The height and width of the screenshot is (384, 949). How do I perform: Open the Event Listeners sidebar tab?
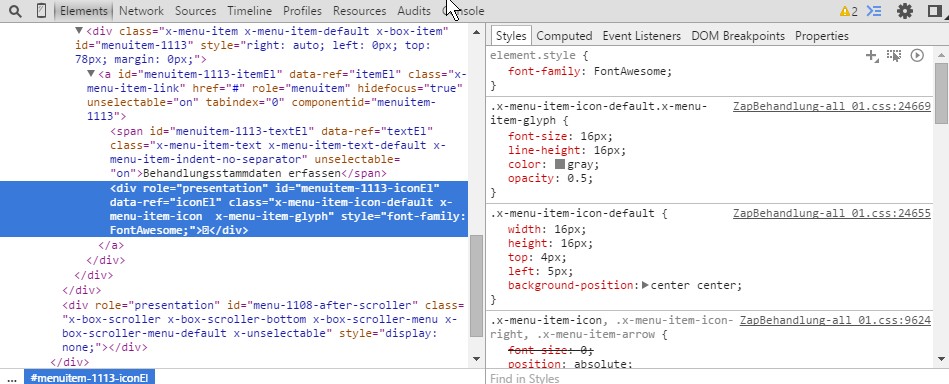642,36
